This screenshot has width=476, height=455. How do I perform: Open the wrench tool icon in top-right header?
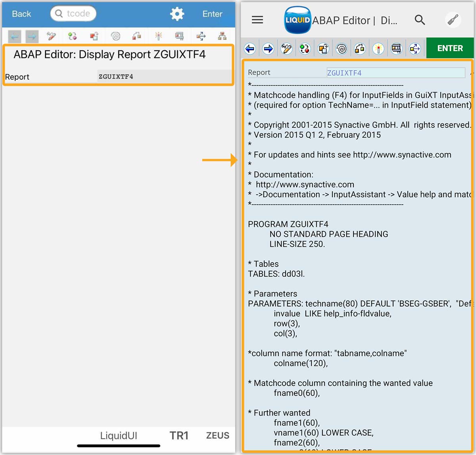[x=453, y=20]
